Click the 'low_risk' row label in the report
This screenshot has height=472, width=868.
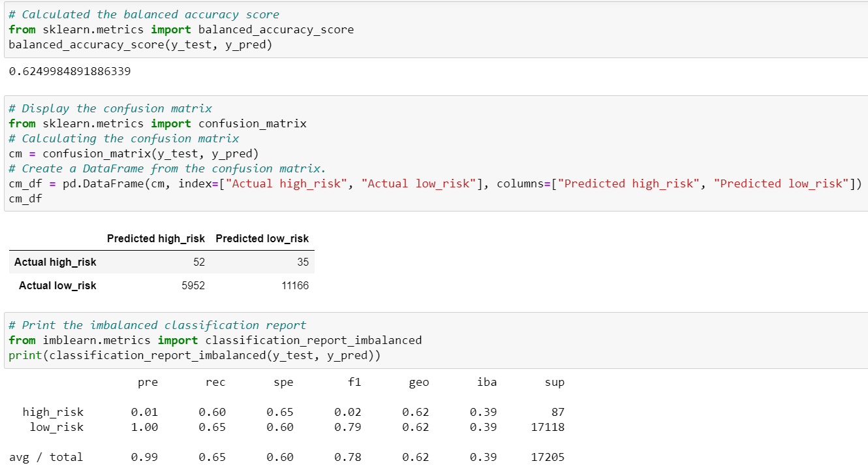(57, 427)
